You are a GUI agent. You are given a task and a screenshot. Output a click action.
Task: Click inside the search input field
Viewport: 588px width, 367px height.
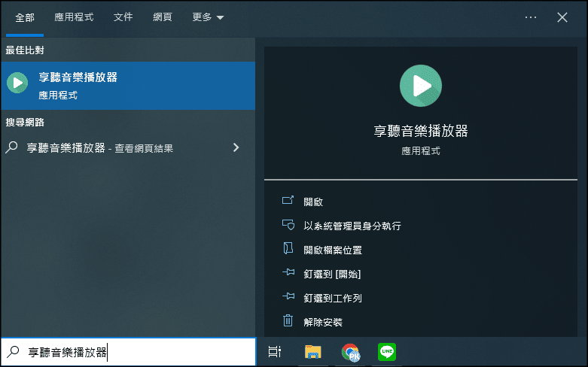click(x=128, y=352)
